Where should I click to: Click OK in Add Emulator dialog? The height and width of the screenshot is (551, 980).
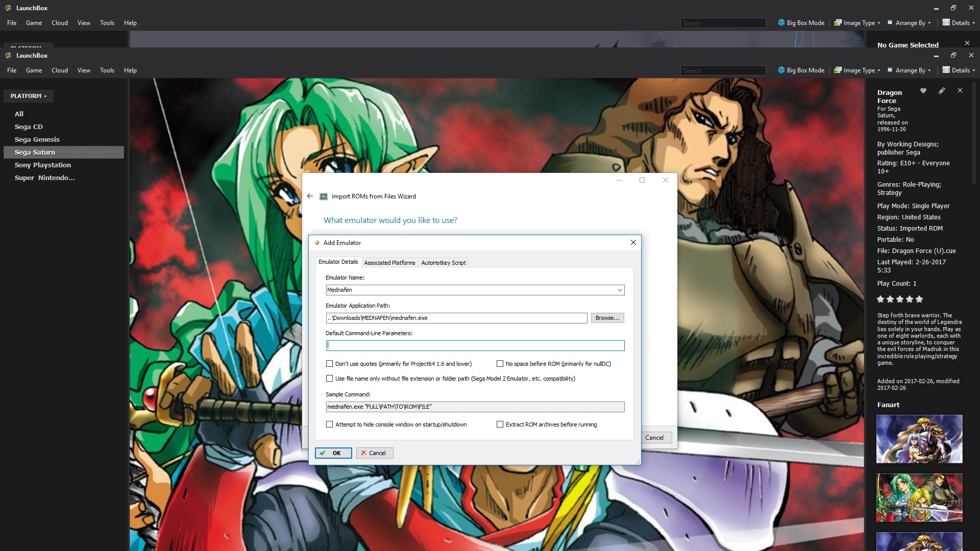[x=333, y=453]
